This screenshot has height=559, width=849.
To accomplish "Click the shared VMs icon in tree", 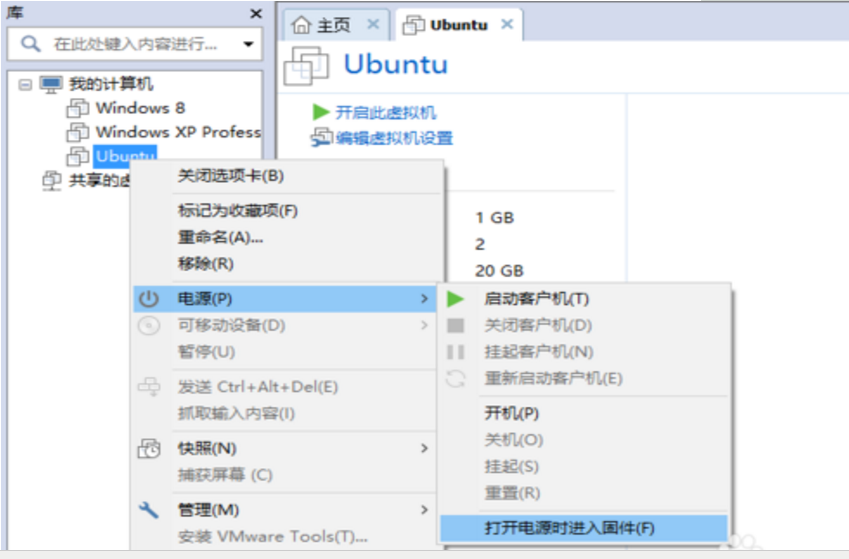I will click(x=52, y=180).
